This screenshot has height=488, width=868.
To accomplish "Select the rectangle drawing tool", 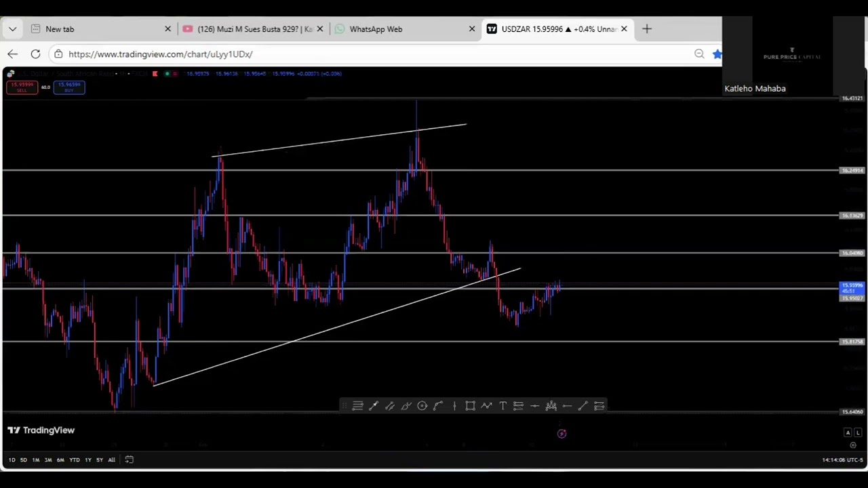I will [470, 406].
